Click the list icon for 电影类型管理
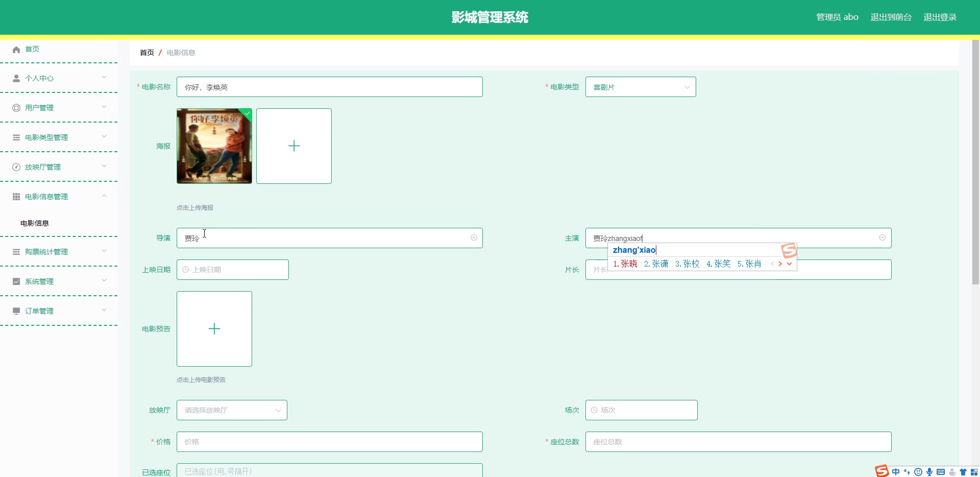This screenshot has width=980, height=477. click(16, 137)
